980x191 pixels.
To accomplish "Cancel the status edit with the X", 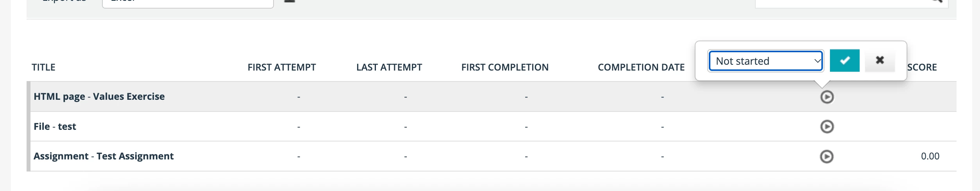I will (x=880, y=61).
